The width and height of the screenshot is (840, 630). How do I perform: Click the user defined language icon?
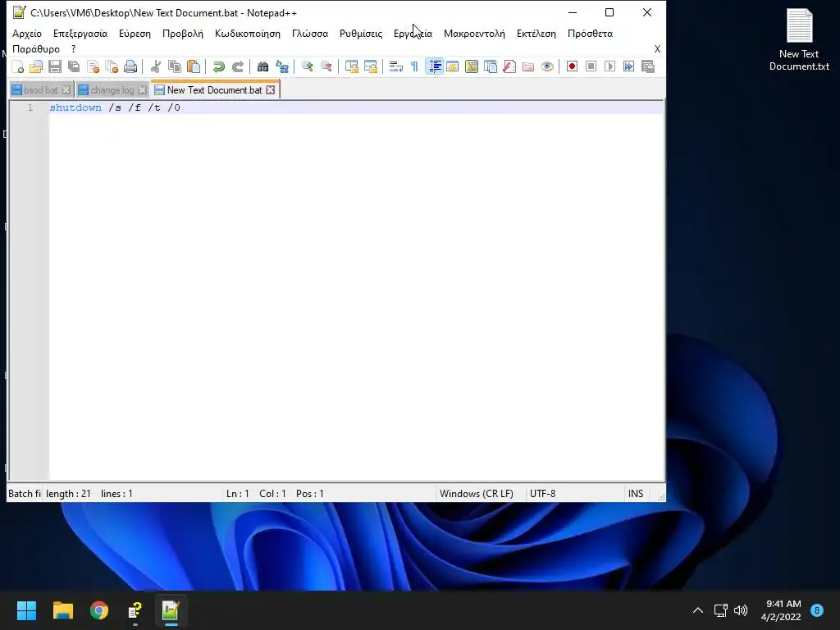tap(453, 66)
